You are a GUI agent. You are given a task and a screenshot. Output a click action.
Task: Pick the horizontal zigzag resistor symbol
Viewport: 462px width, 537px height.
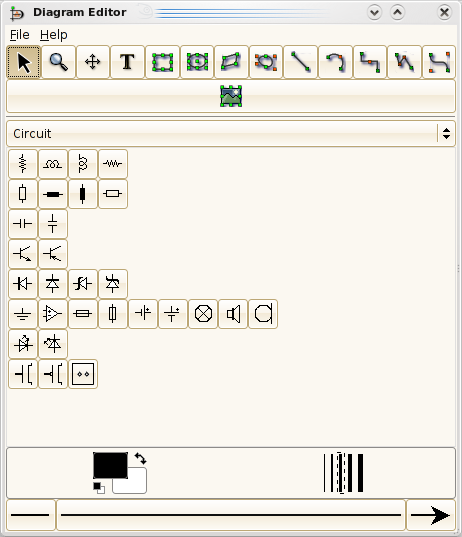[113, 164]
